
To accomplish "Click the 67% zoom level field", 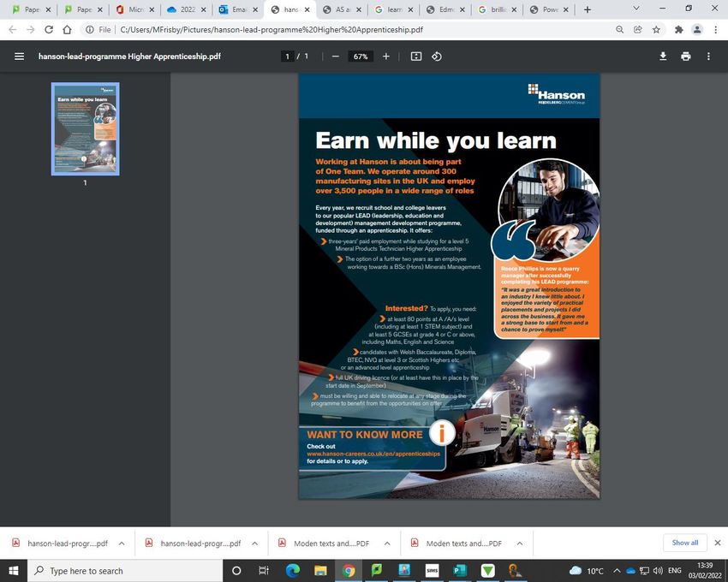I will 361,56.
